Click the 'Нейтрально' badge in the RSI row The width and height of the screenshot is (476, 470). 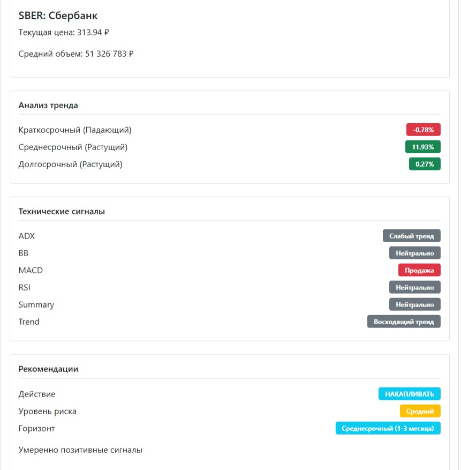point(414,287)
